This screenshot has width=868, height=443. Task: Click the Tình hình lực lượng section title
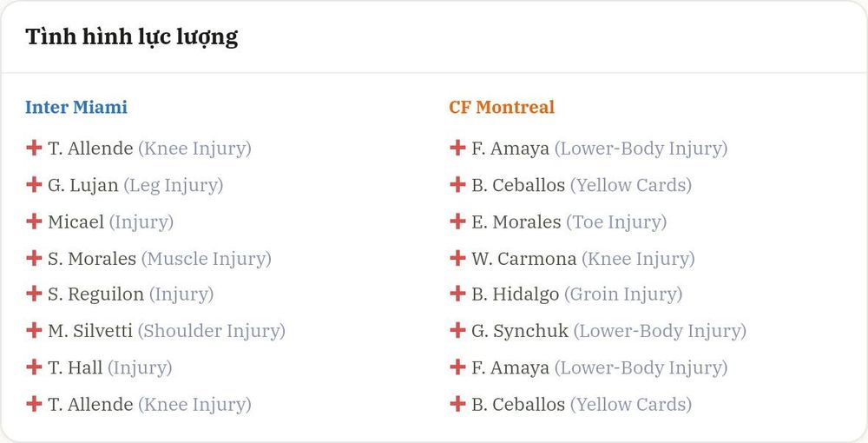(132, 37)
